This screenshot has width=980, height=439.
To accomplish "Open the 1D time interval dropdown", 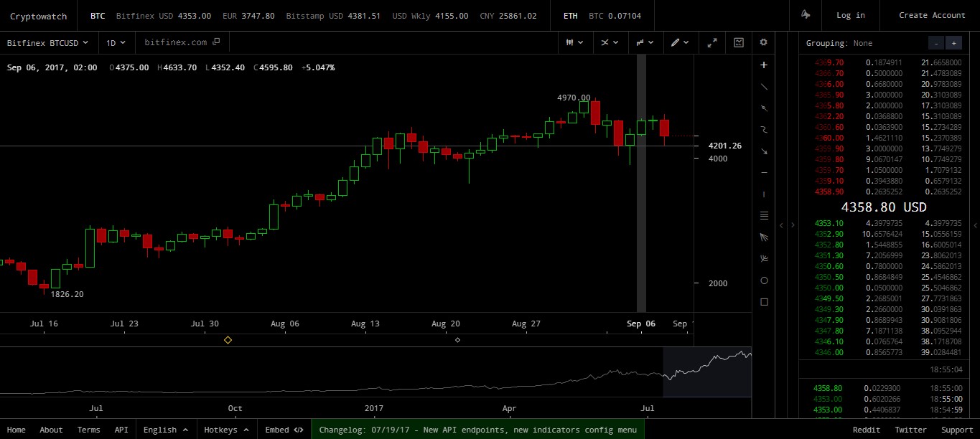I will pos(115,42).
